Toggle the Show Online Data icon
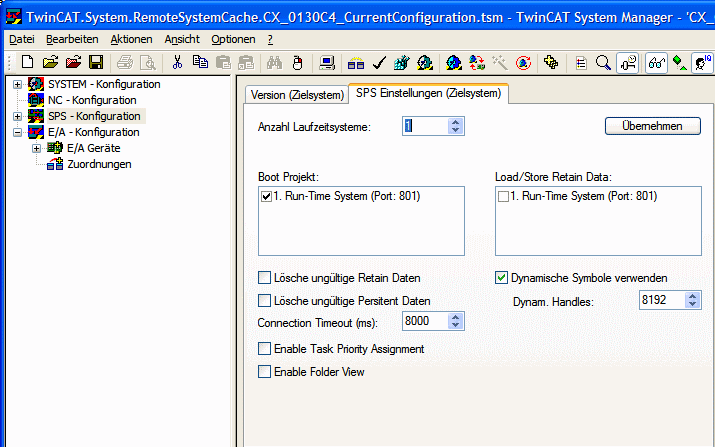715x447 pixels. tap(627, 63)
